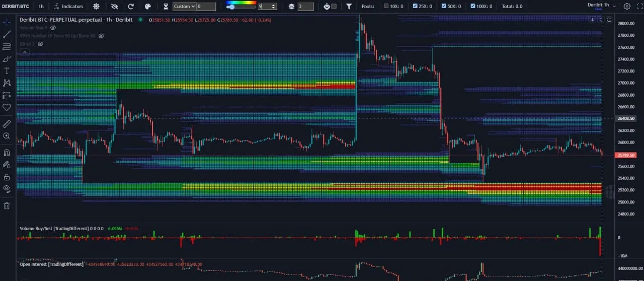Toggle heatmap visibility with crossed eye icon

click(114, 7)
